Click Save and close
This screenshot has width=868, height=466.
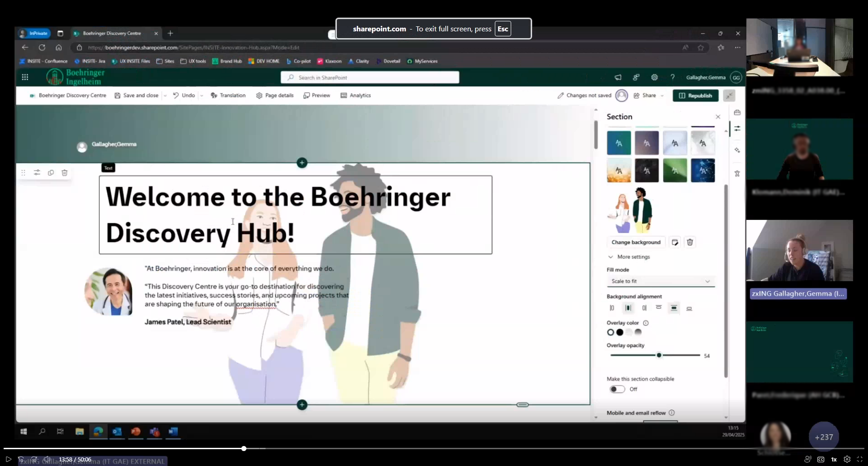(136, 95)
